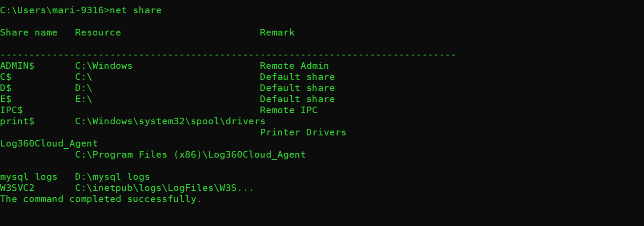Click the Program Files (x86) path line
The height and width of the screenshot is (226, 644).
(x=190, y=155)
